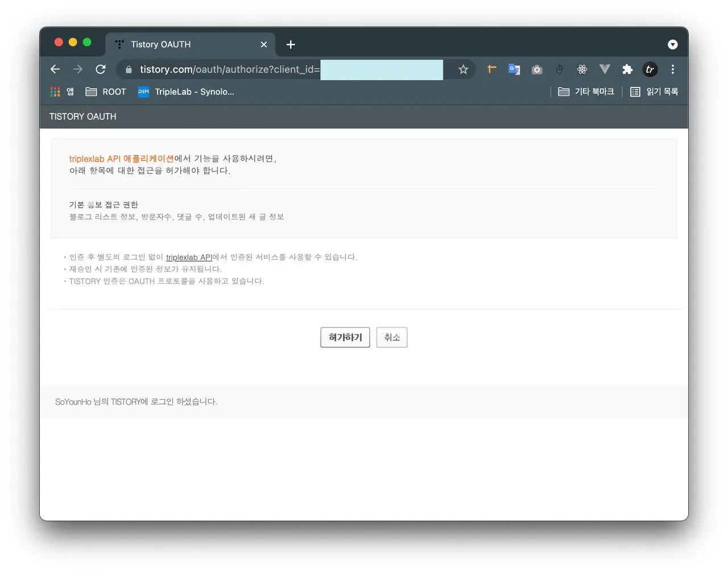The image size is (728, 573).
Task: Click the browser forward arrow
Action: pos(78,69)
